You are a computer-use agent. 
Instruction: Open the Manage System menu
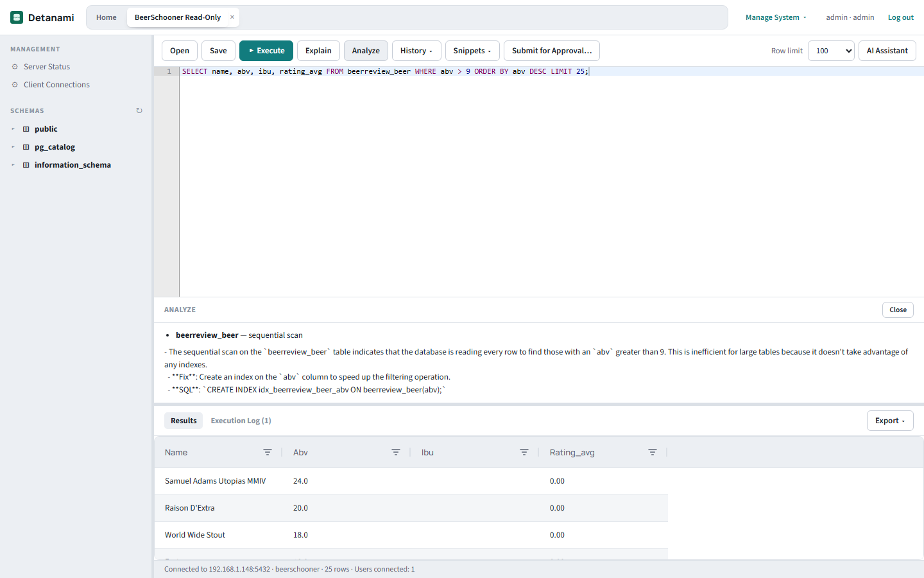[x=776, y=17]
